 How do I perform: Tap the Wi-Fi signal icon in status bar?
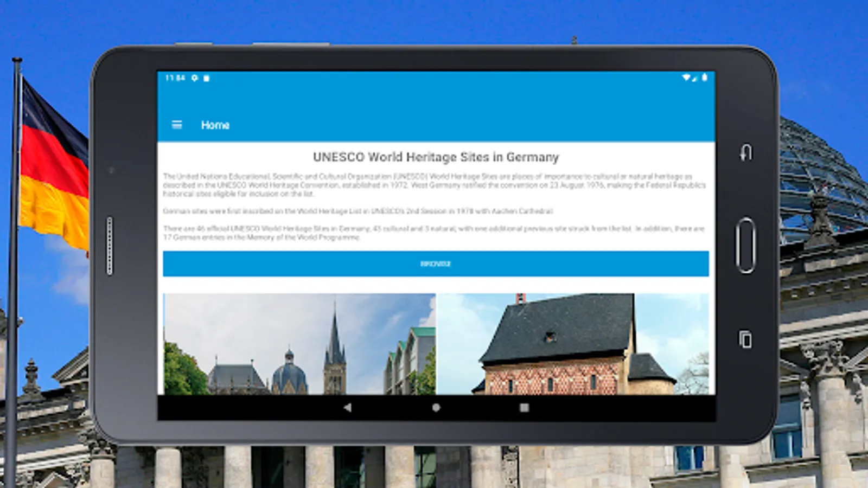[686, 78]
